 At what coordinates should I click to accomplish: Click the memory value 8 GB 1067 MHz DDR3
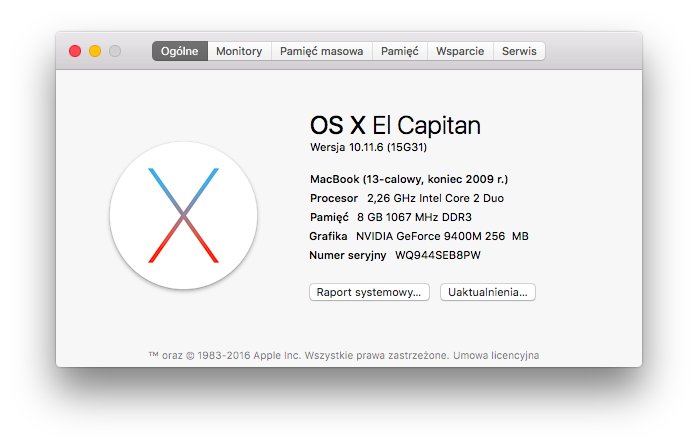[414, 217]
